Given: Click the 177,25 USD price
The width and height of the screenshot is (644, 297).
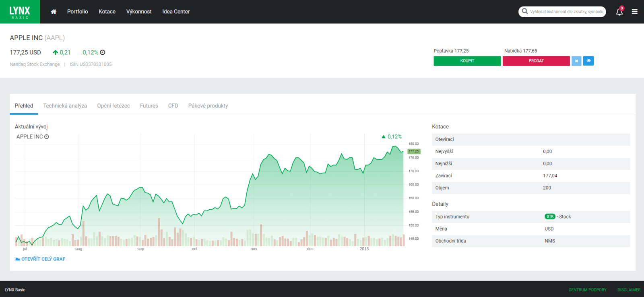Looking at the screenshot, I should click(x=25, y=52).
